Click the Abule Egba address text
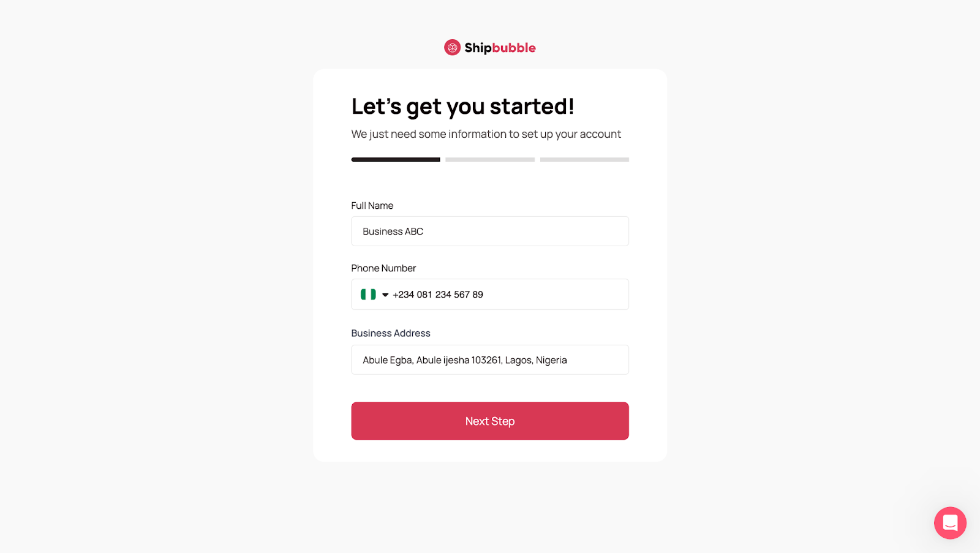 [x=465, y=360]
